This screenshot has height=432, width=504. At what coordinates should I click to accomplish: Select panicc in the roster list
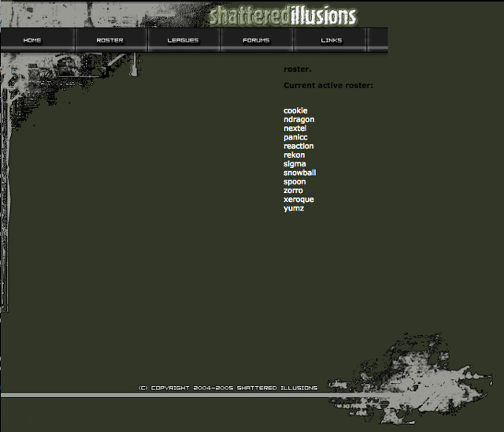point(295,137)
